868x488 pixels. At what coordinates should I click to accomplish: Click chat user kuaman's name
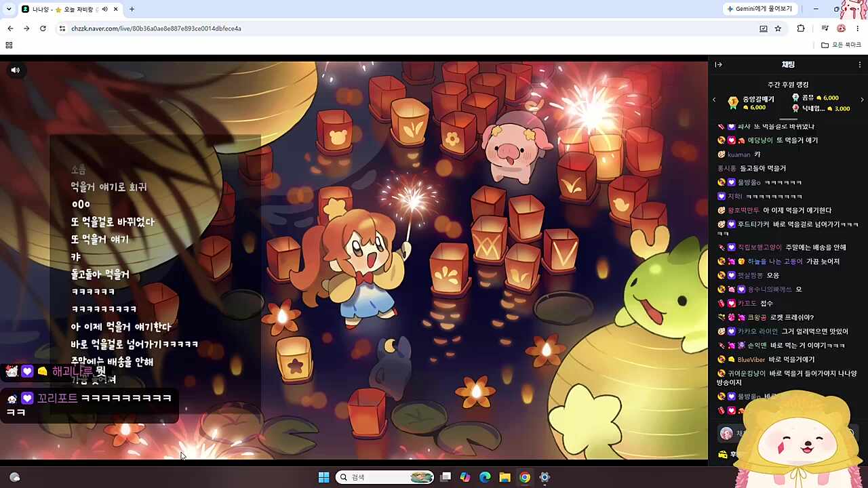738,155
